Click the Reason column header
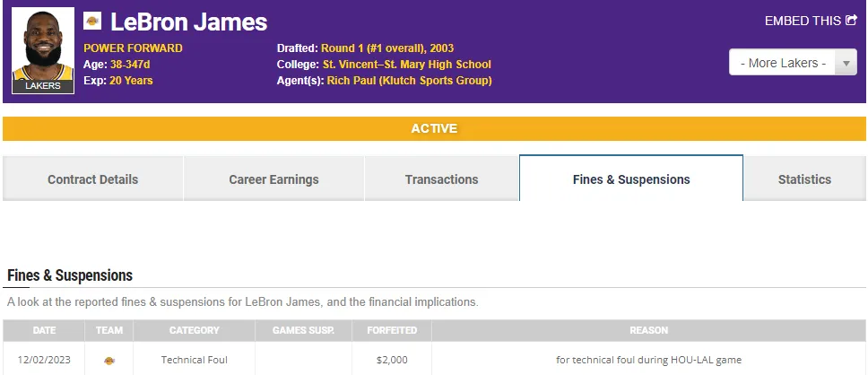This screenshot has height=375, width=868. tap(648, 330)
